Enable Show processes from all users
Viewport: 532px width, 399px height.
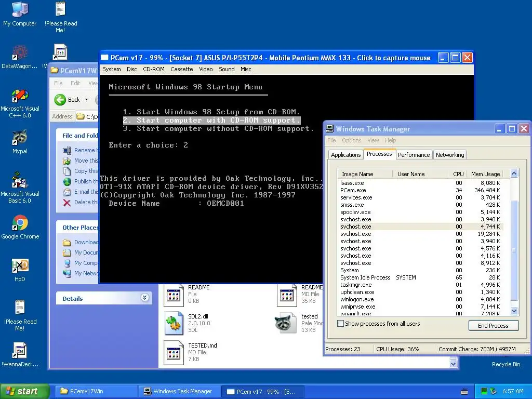pos(340,324)
